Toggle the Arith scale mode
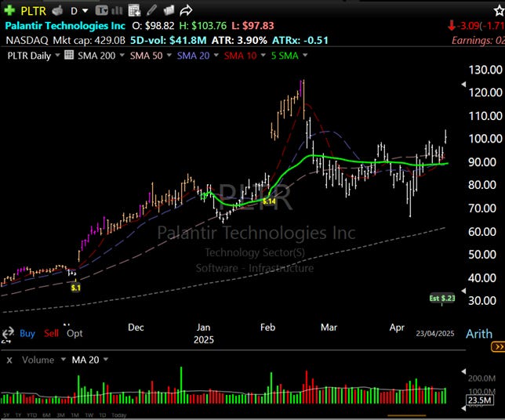 (479, 334)
